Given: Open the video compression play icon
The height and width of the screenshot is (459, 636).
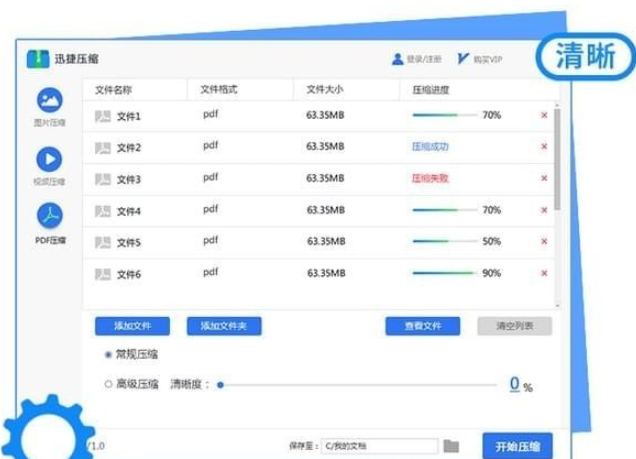Looking at the screenshot, I should (x=49, y=159).
